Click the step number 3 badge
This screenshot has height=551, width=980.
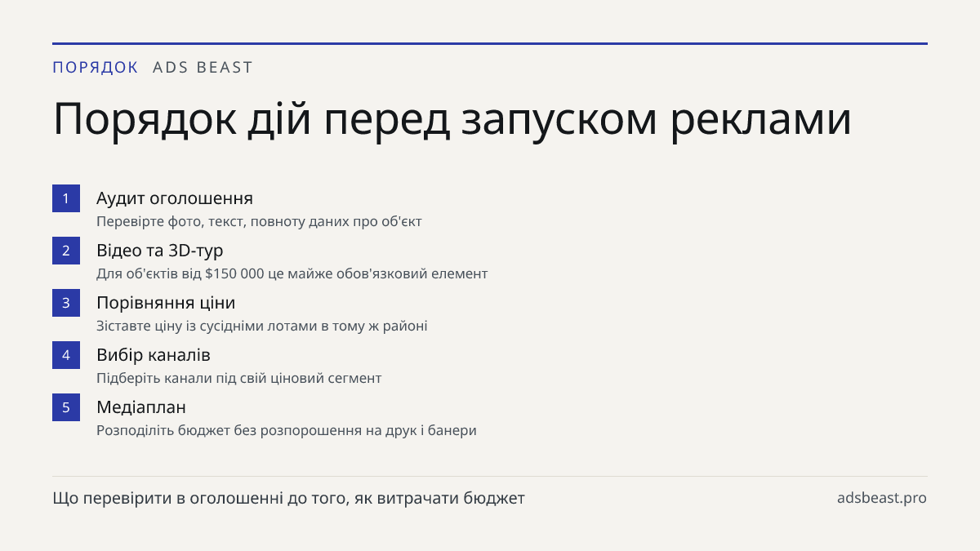66,303
